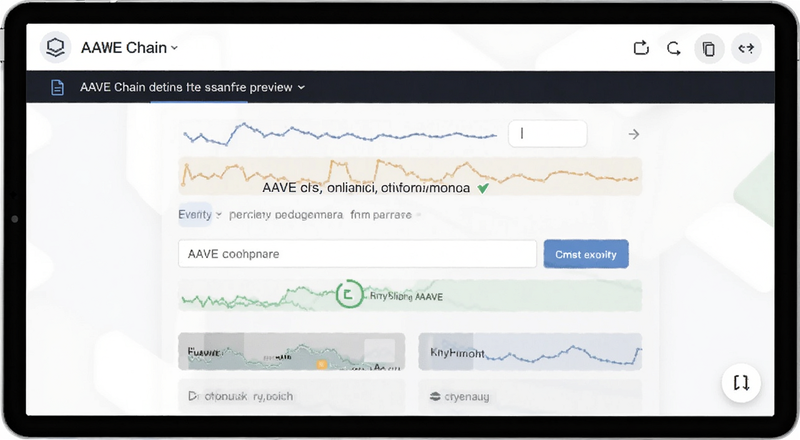
Task: Click the code arrows icon in top bar
Action: tap(746, 48)
